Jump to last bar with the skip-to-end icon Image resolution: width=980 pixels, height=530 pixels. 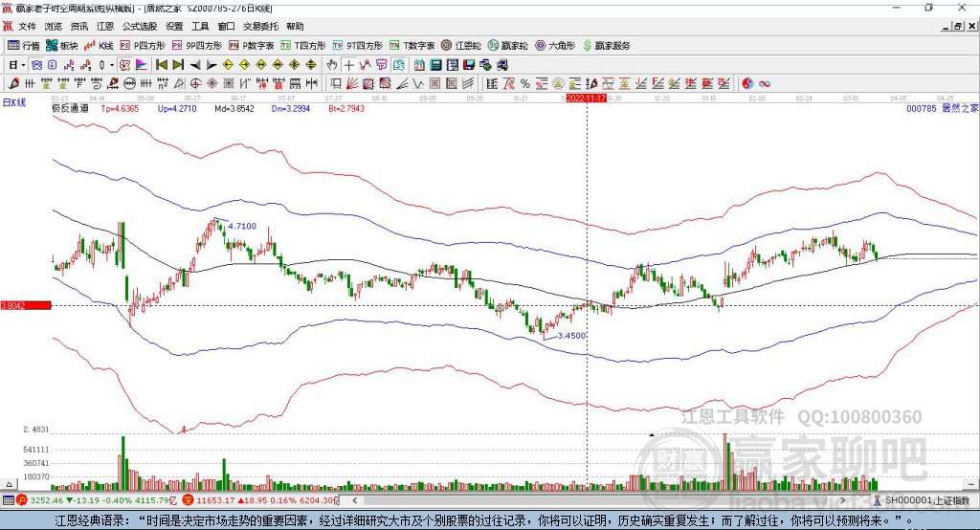(x=177, y=65)
